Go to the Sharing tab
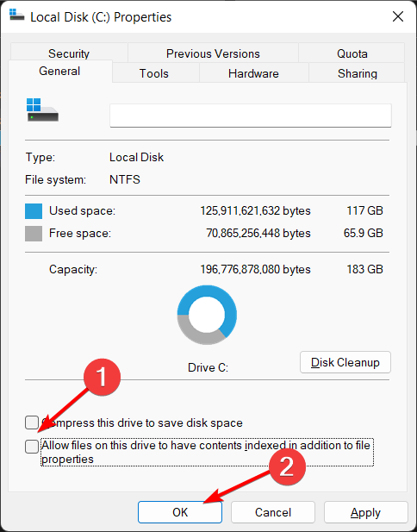The height and width of the screenshot is (532, 417). click(358, 73)
